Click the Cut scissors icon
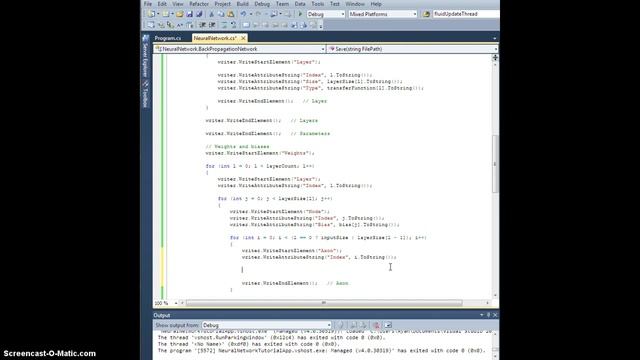Image resolution: width=640 pixels, height=360 pixels. 211,14
